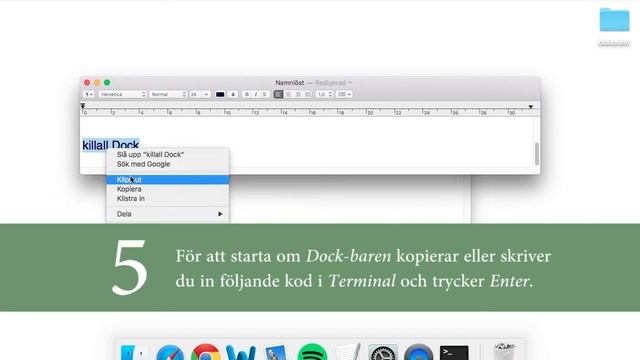The width and height of the screenshot is (640, 360).
Task: Open Microsoft Word from the Dock
Action: click(x=241, y=353)
